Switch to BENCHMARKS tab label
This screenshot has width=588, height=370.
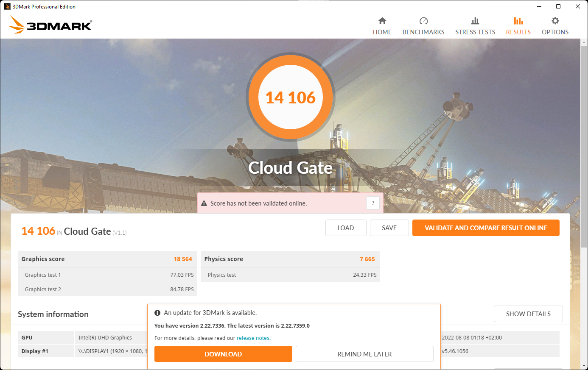click(x=423, y=32)
